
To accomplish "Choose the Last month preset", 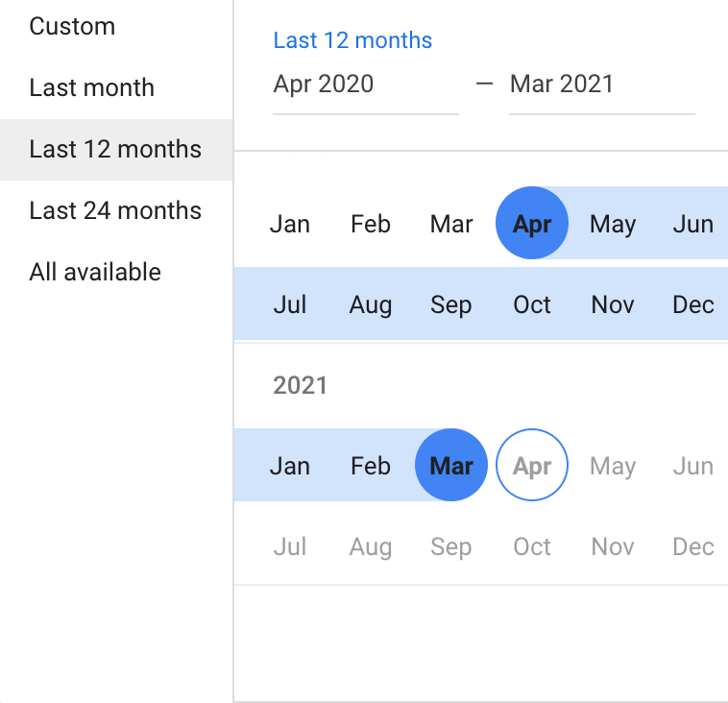I will [x=91, y=87].
